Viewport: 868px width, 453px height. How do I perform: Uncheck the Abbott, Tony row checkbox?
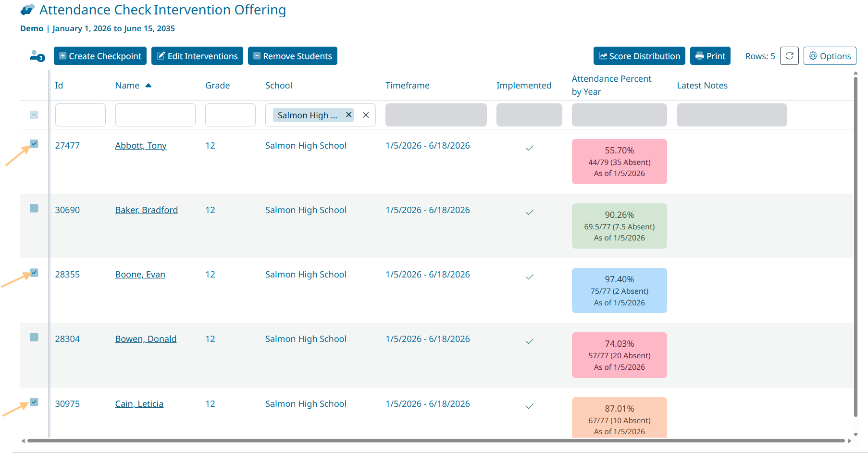(34, 144)
